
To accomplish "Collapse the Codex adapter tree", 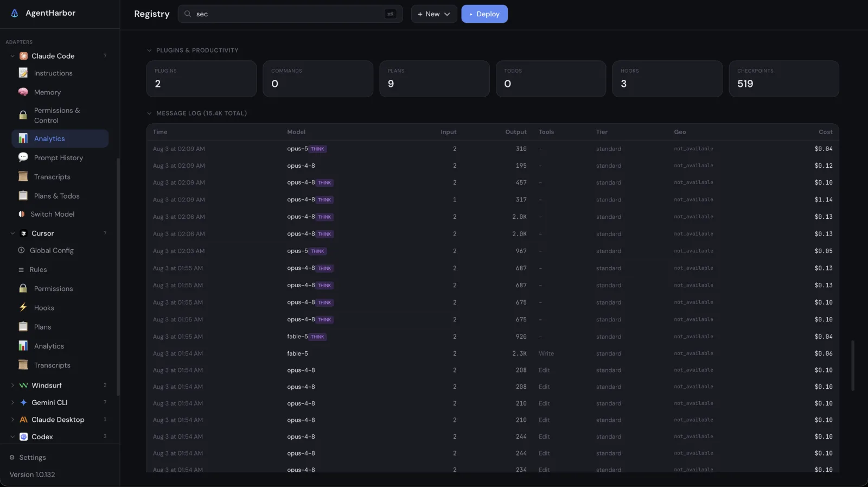I will [12, 437].
